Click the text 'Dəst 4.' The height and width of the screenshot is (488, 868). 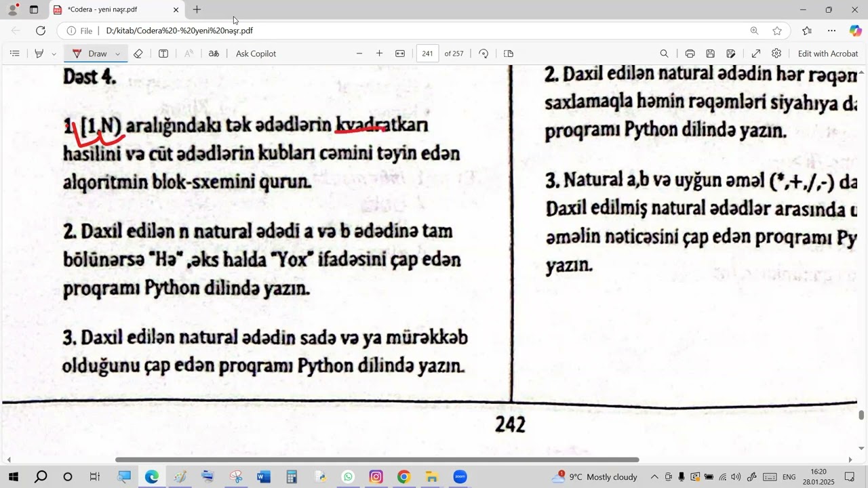pos(90,77)
